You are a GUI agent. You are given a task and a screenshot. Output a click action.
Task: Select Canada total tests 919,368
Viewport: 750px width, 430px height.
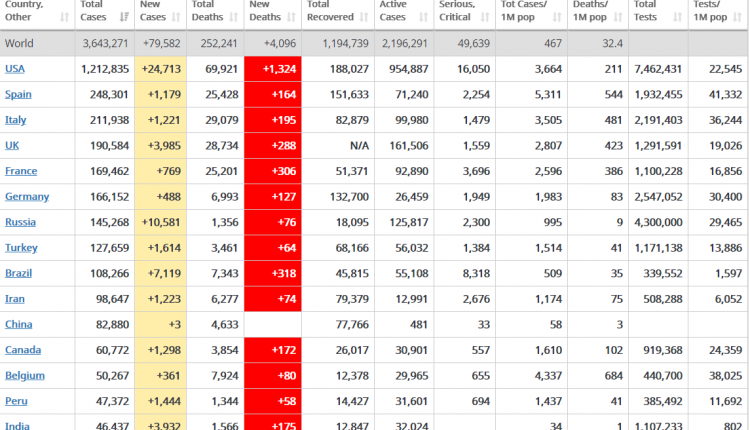coord(662,350)
